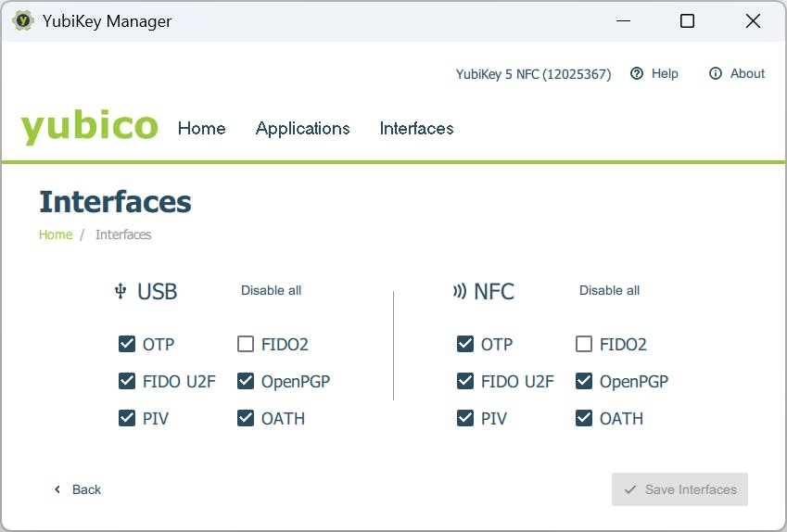Click the USB symbol icon
This screenshot has height=532, width=787.
(120, 291)
